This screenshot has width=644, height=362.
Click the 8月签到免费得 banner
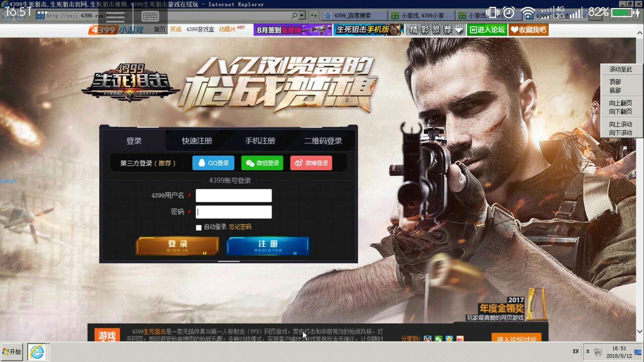(x=293, y=30)
